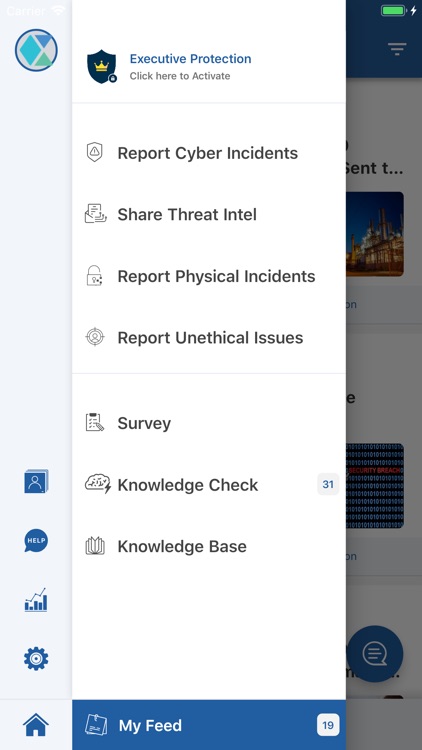Open Share Threat Intel

[x=209, y=214]
